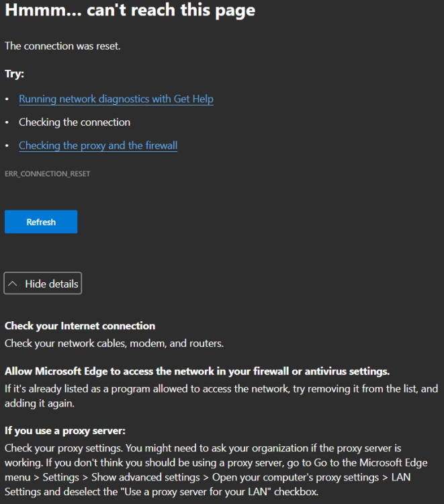Click the bullet before Checking the connection
This screenshot has height=504, width=444.
(x=7, y=122)
